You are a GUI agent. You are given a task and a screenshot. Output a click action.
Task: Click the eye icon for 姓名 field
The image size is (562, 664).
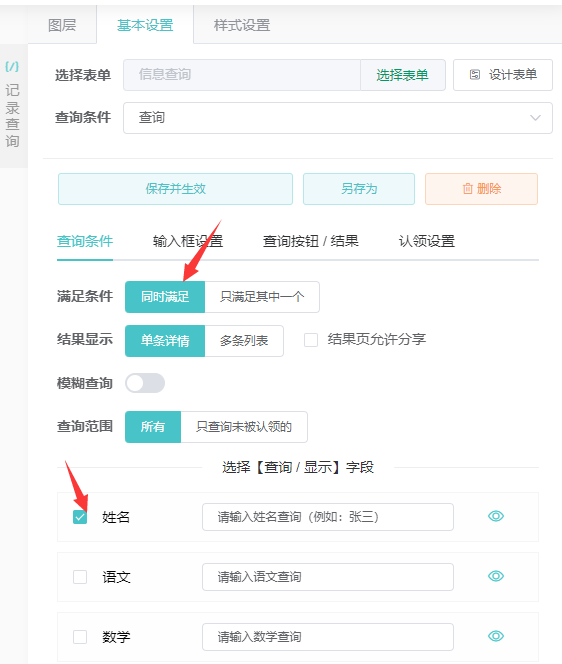pyautogui.click(x=496, y=516)
